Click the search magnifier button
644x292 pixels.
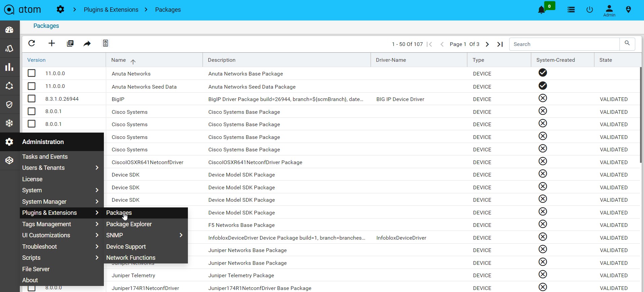tap(627, 44)
